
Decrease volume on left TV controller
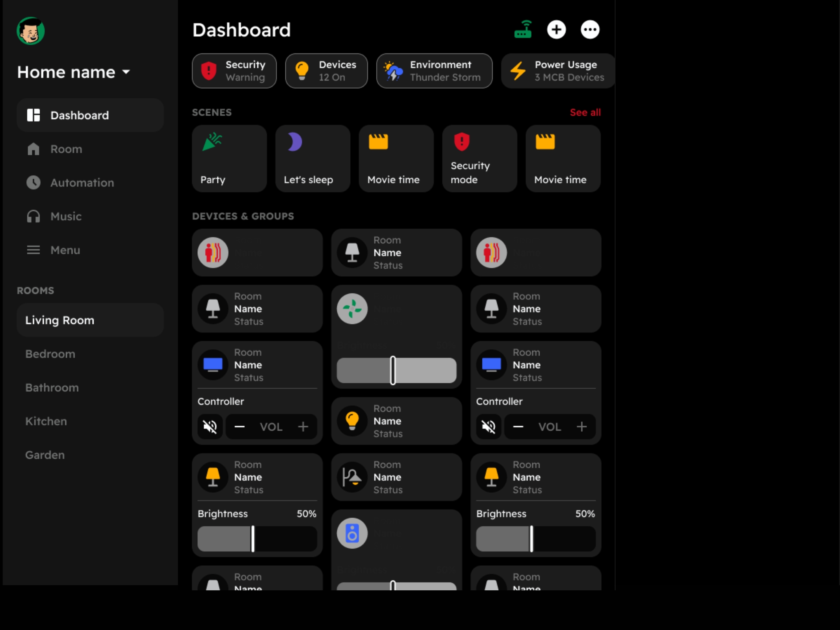[x=240, y=427]
